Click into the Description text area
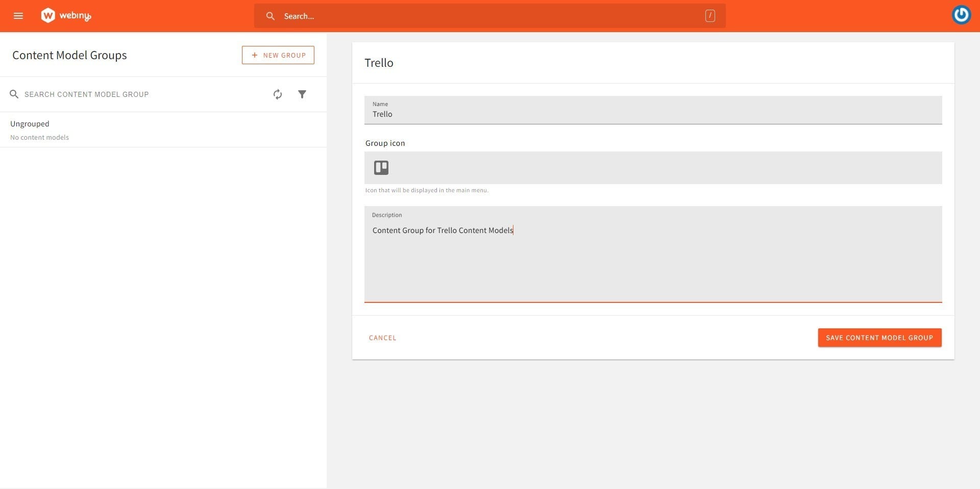Image resolution: width=980 pixels, height=489 pixels. pos(653,260)
